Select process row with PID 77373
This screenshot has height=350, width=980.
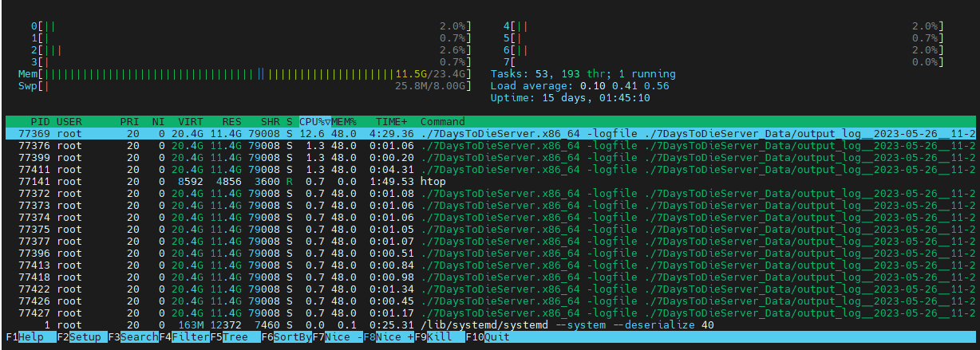(490, 205)
